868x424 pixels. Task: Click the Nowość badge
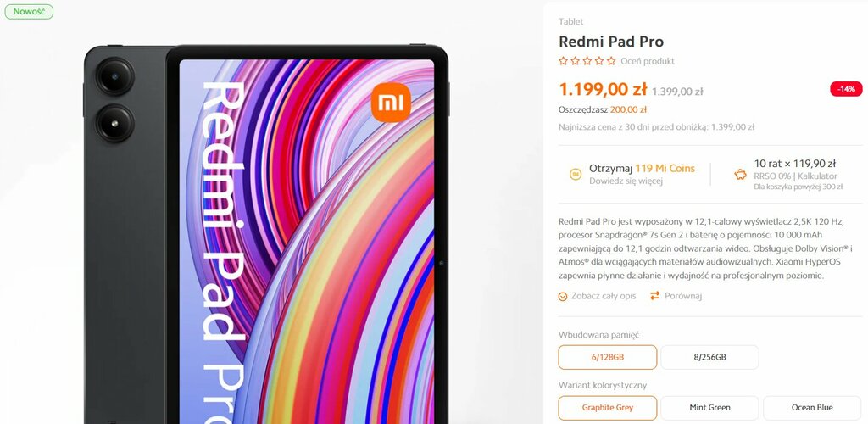pyautogui.click(x=29, y=12)
